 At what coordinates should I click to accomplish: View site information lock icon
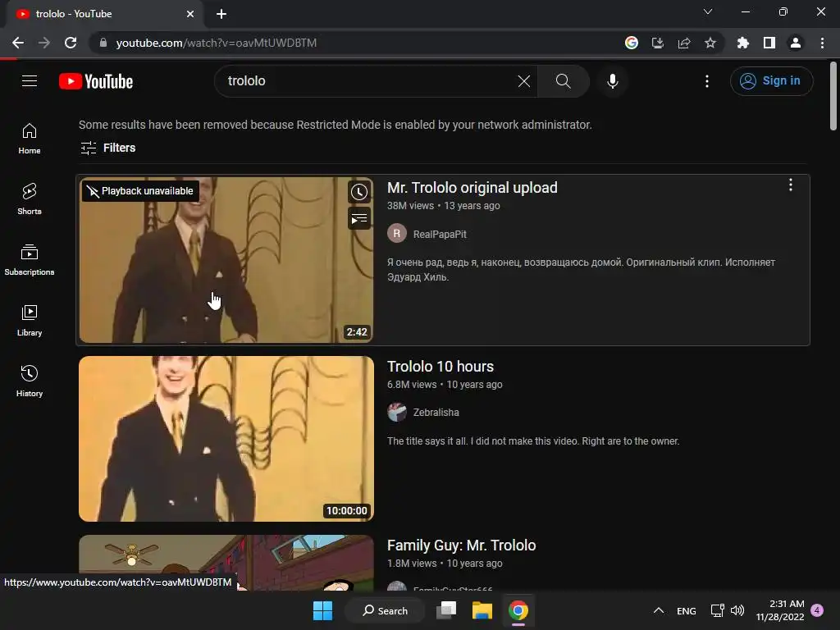[103, 43]
